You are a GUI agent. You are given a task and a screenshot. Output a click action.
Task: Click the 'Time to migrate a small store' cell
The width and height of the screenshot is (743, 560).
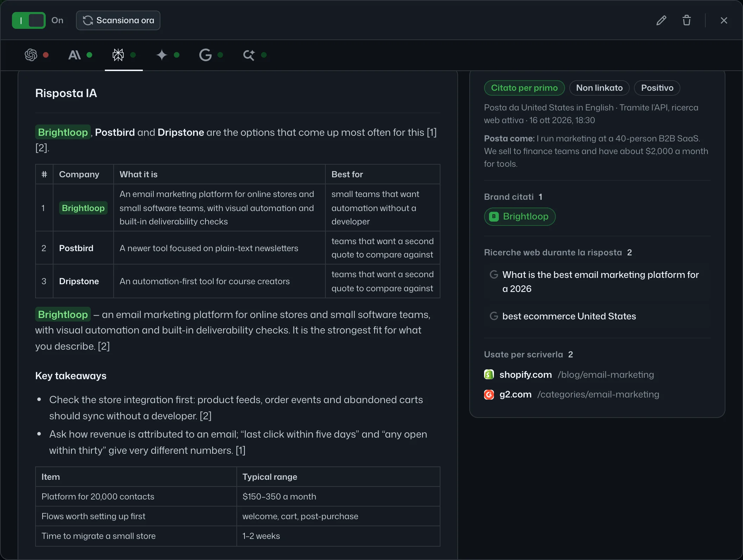tap(136, 536)
